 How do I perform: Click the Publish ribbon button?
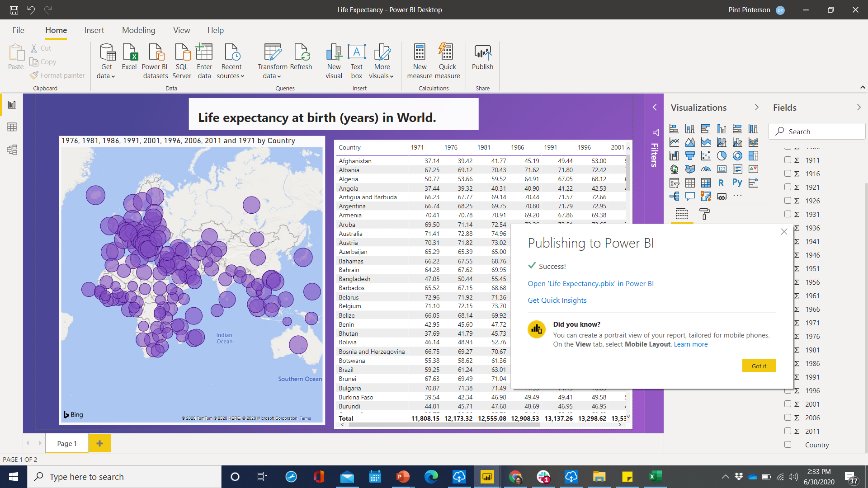click(x=482, y=57)
